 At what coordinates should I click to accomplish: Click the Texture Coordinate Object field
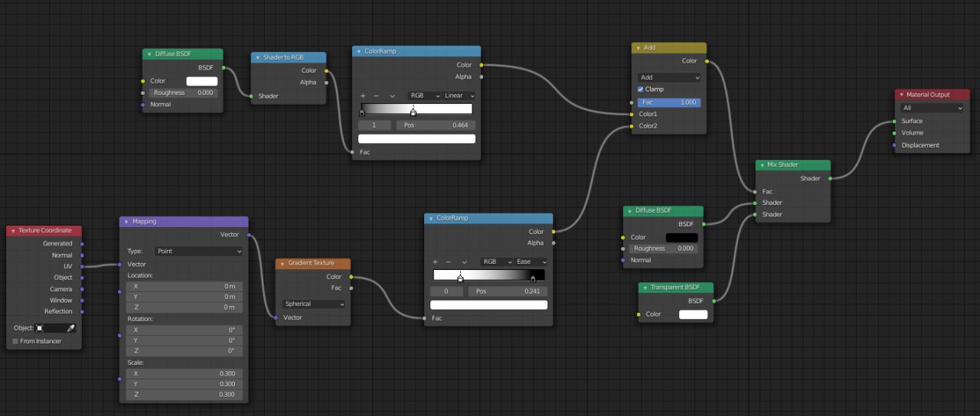pos(51,328)
